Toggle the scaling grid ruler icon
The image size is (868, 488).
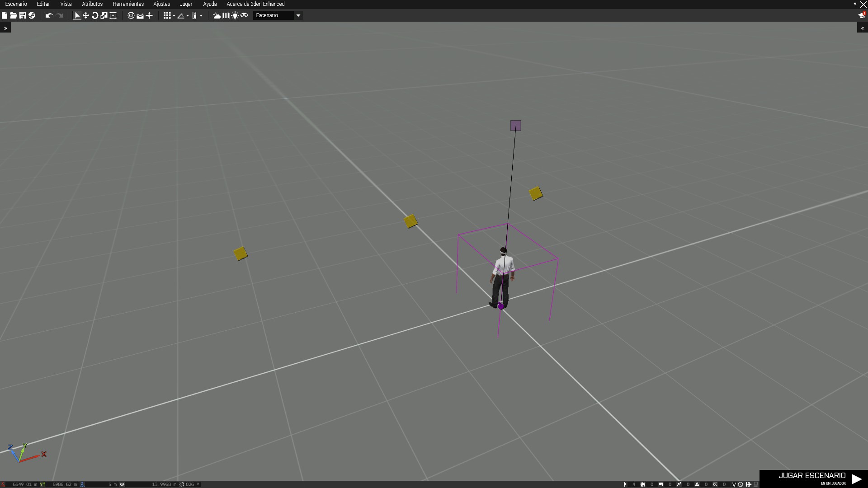coord(194,15)
